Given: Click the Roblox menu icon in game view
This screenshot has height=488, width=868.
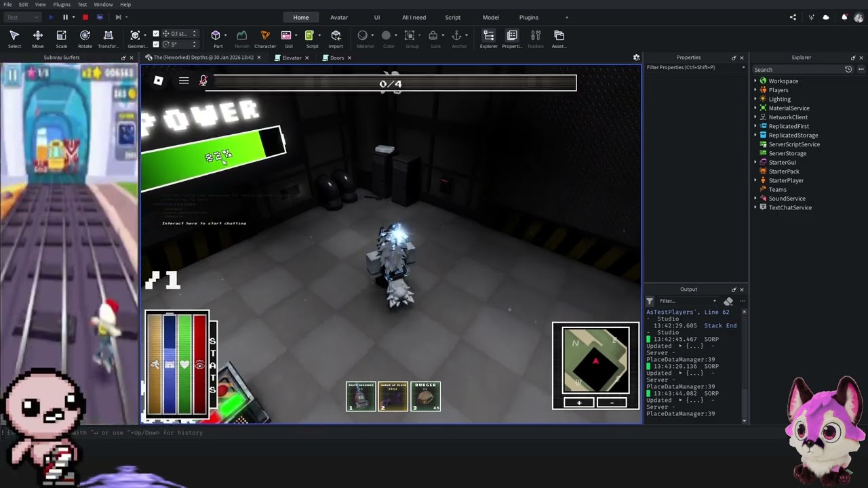Looking at the screenshot, I should point(158,81).
